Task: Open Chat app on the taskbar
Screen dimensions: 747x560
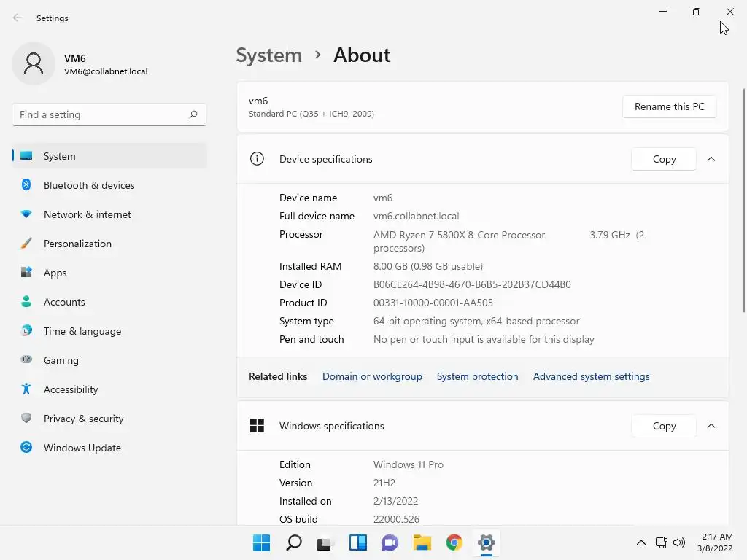Action: (x=390, y=542)
